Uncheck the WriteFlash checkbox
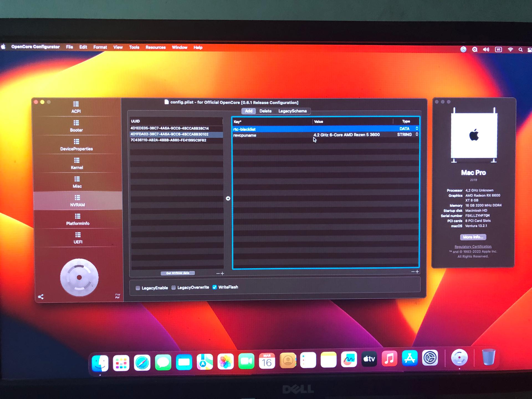This screenshot has height=399, width=532. 214,287
